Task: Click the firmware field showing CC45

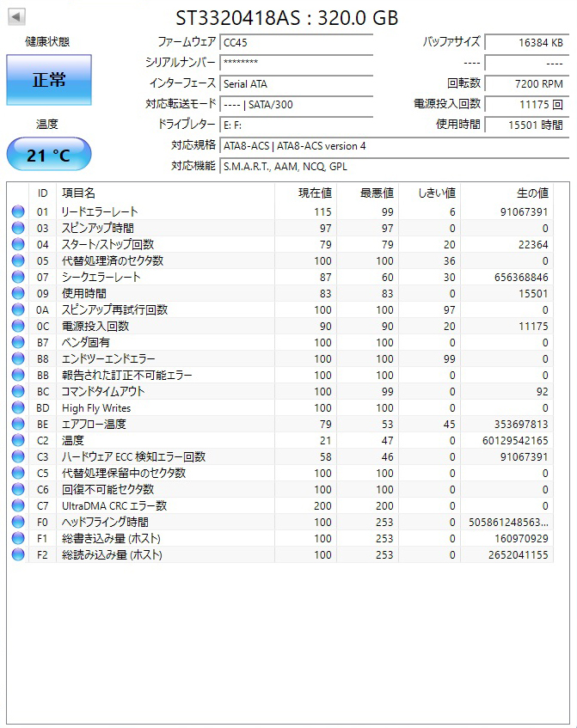Action: [296, 42]
